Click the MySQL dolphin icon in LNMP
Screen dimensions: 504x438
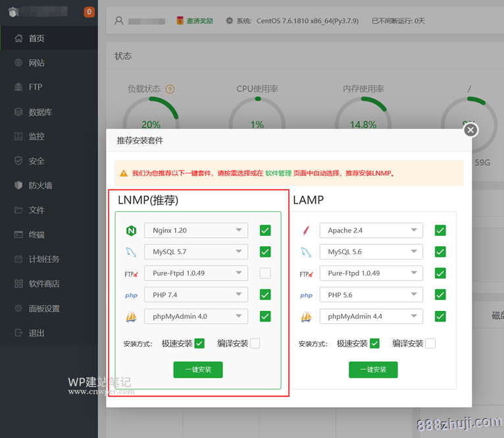coord(131,252)
